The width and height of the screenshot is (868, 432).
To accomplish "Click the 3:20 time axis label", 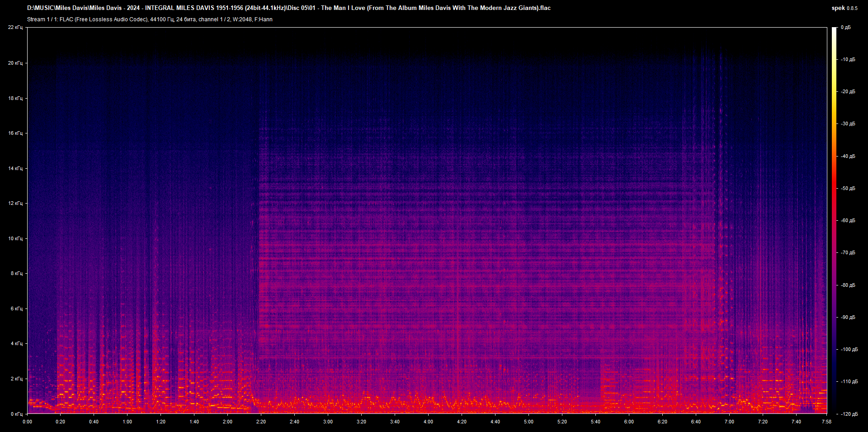I will pos(362,422).
